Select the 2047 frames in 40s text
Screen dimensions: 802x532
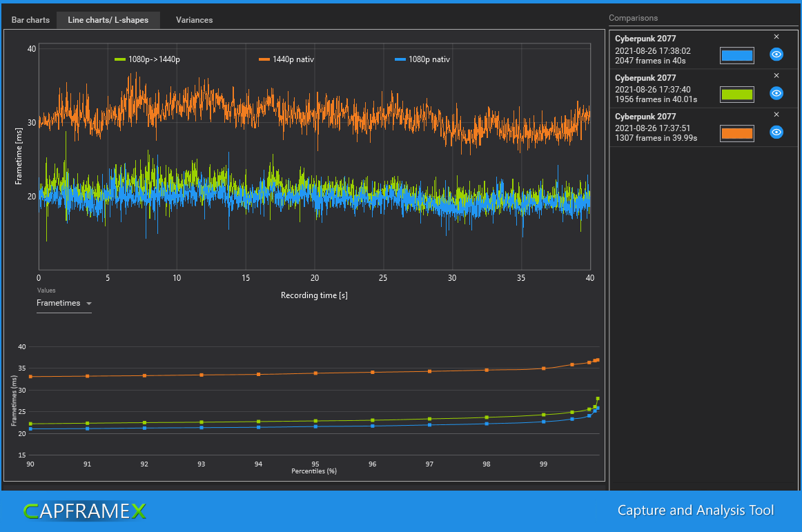pos(650,61)
